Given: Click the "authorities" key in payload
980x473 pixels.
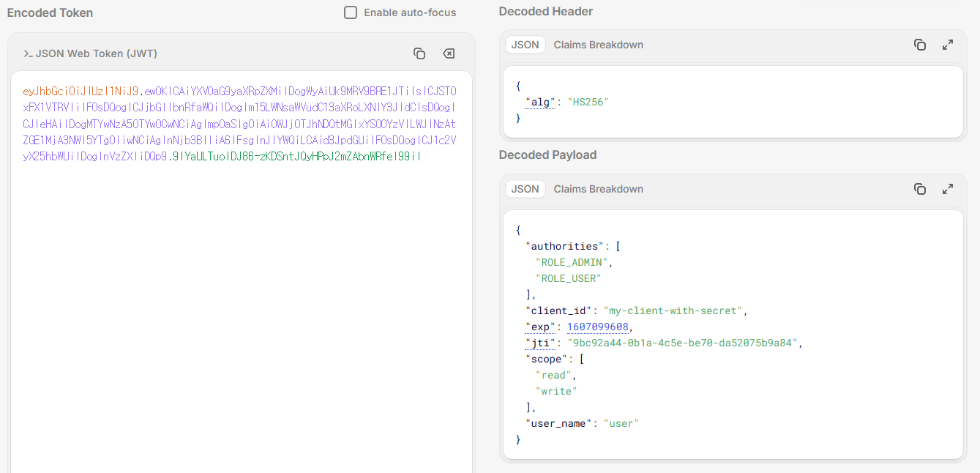Looking at the screenshot, I should pos(564,246).
